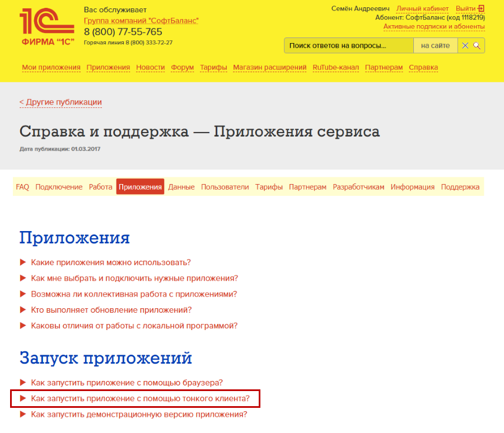The width and height of the screenshot is (504, 433).
Task: Open the 'Мои приложения' menu
Action: point(51,68)
